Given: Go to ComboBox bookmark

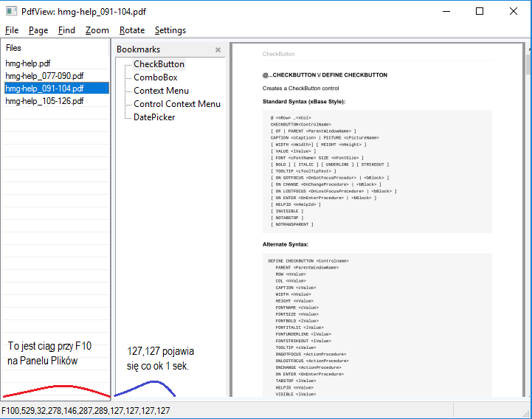Looking at the screenshot, I should click(x=155, y=77).
